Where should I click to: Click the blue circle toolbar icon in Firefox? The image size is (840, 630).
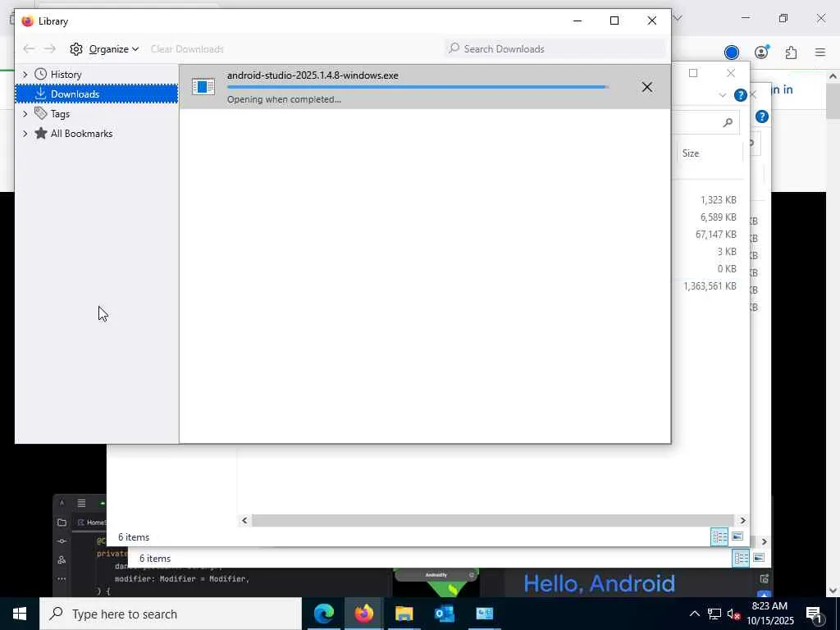coord(731,52)
